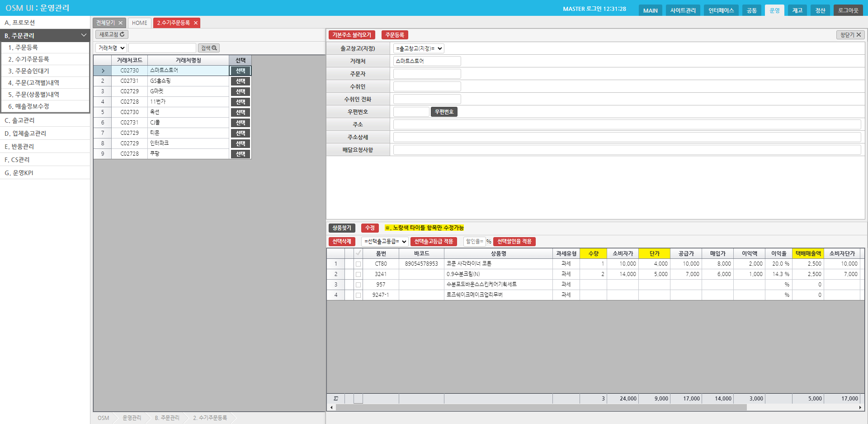Open the MAIN top navigation tab
Screen dimensions: 868x424
click(650, 10)
